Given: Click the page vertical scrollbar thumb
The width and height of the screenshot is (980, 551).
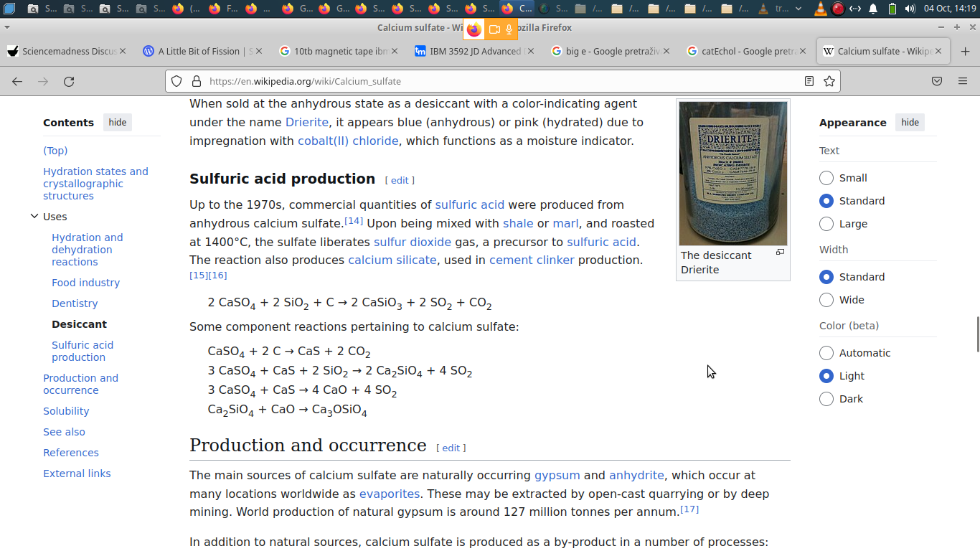Looking at the screenshot, I should (977, 334).
